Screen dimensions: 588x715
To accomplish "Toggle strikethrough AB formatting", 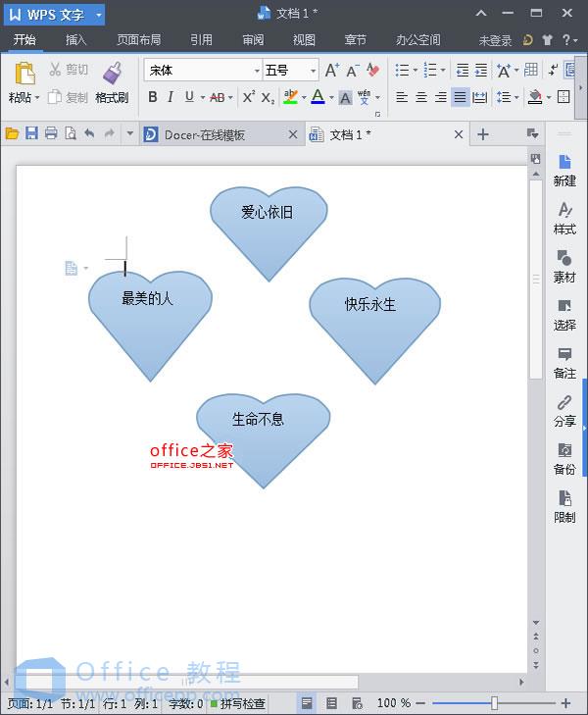I will [218, 97].
